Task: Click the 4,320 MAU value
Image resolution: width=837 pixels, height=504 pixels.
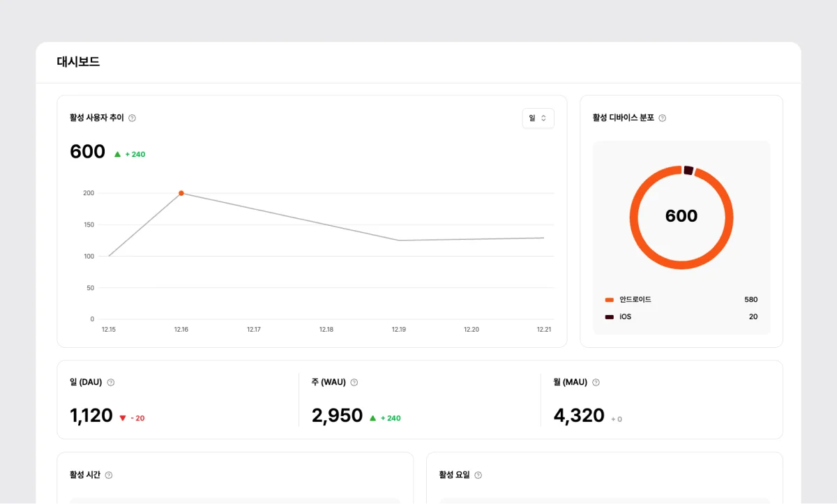Action: pos(579,416)
